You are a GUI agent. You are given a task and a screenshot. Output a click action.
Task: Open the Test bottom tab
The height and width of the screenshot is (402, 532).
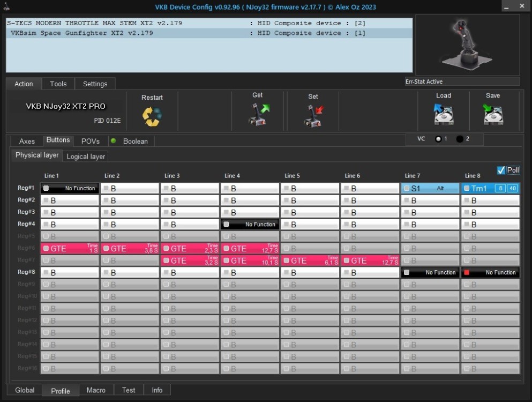(129, 390)
